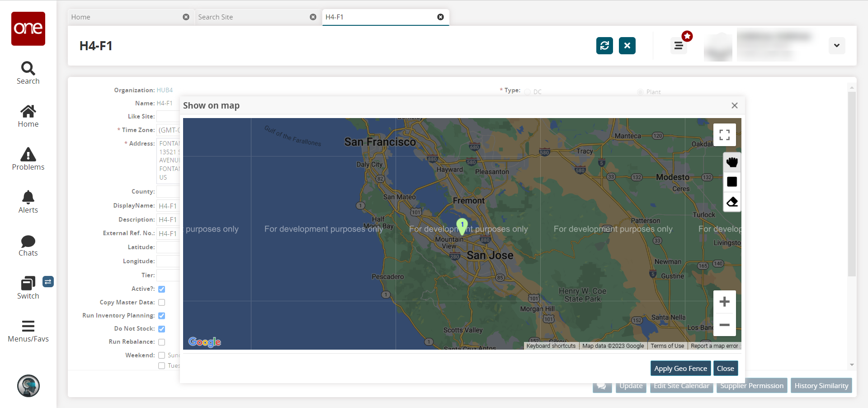Open the Menus/Favs hamburger menu
The height and width of the screenshot is (408, 868).
point(28,331)
